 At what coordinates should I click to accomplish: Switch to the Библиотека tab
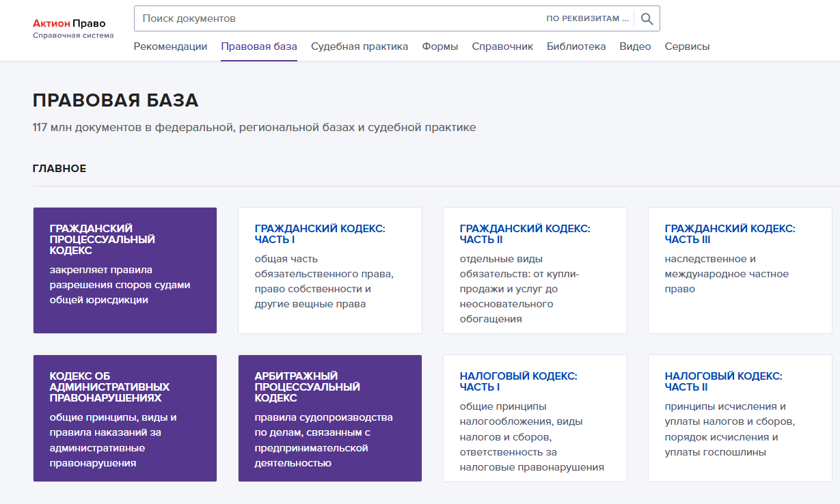[x=576, y=46]
